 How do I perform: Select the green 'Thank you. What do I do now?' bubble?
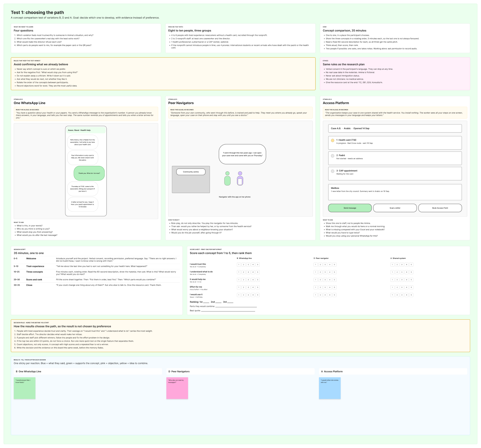(x=89, y=173)
